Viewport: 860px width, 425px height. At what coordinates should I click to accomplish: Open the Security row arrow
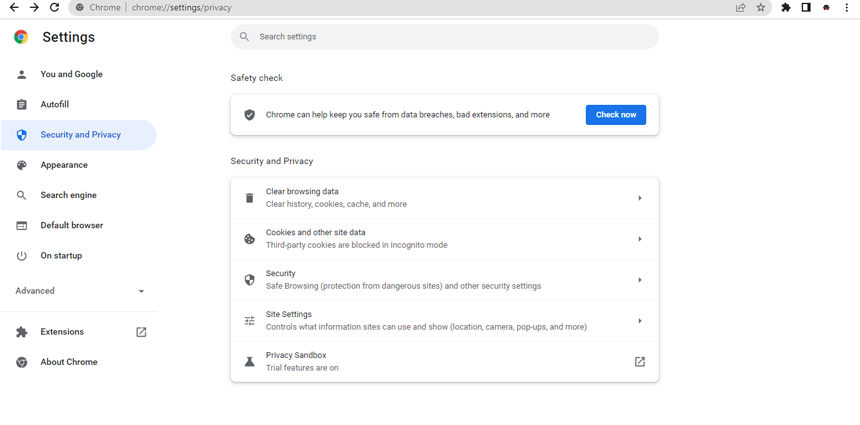[x=640, y=280]
